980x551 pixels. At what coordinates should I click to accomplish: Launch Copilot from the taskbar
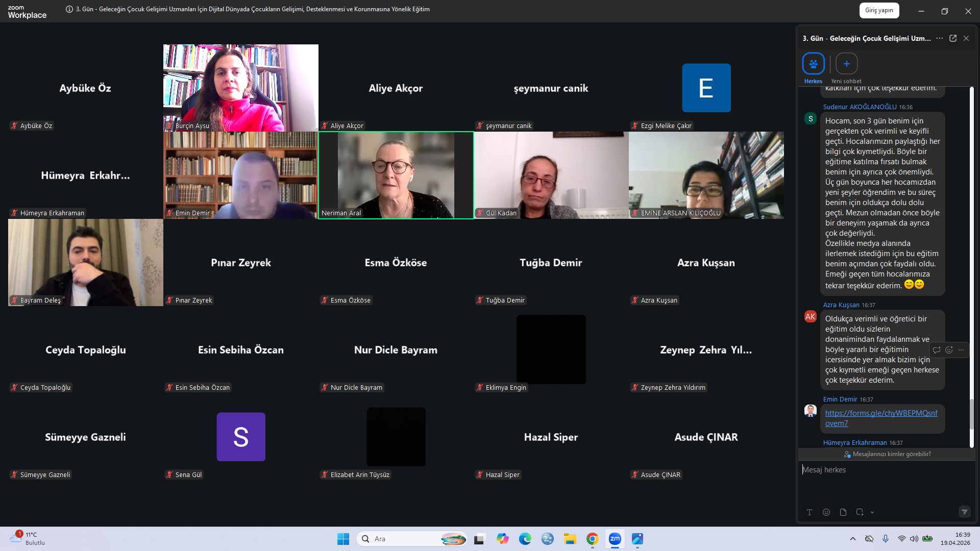pos(503,539)
